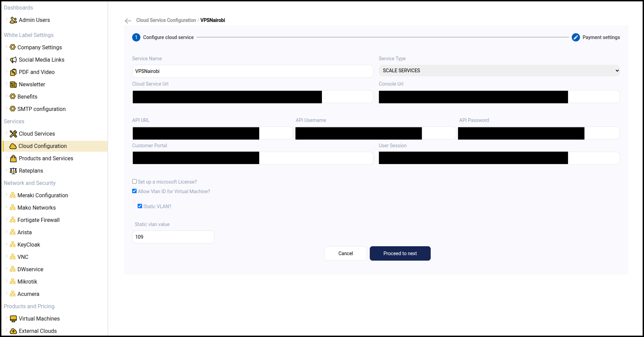Click the Newsletter icon
The width and height of the screenshot is (644, 337).
click(x=13, y=85)
